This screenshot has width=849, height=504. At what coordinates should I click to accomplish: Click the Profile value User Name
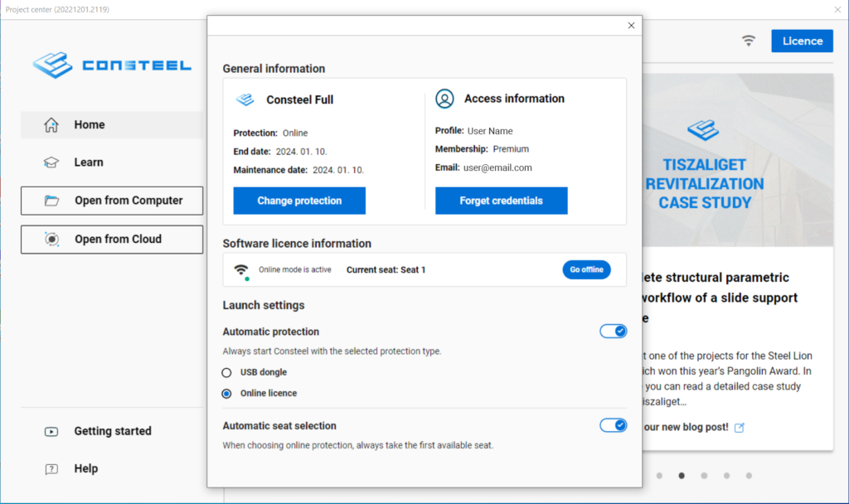point(490,131)
